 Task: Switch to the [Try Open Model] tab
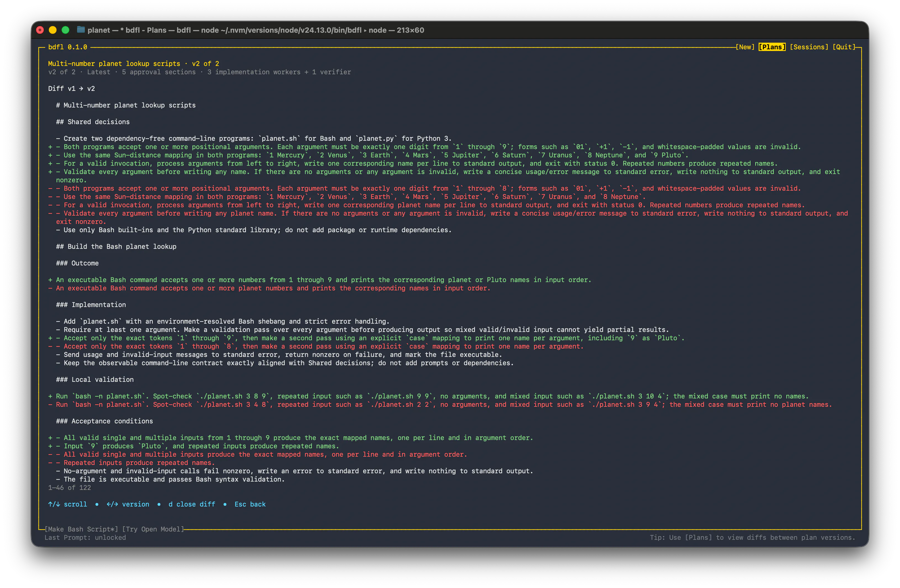coord(153,529)
